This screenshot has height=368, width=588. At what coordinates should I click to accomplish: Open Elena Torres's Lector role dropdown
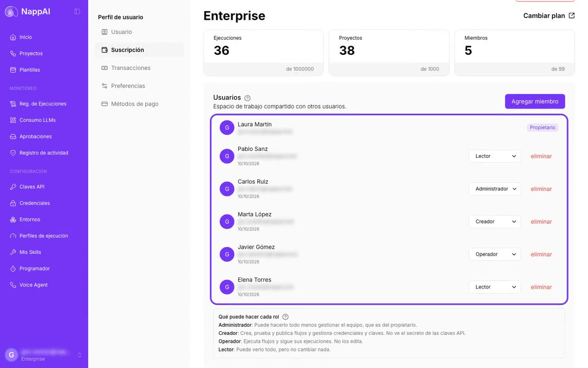click(495, 287)
